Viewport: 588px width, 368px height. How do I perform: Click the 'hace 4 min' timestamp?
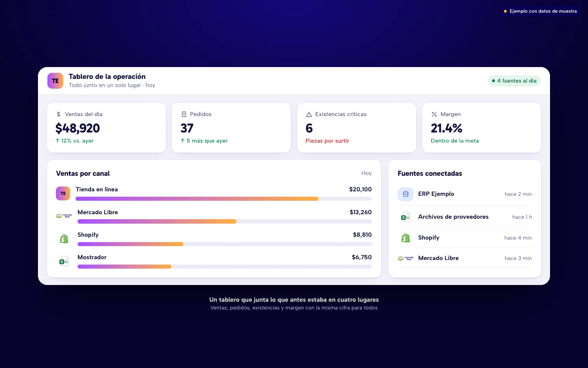click(518, 238)
